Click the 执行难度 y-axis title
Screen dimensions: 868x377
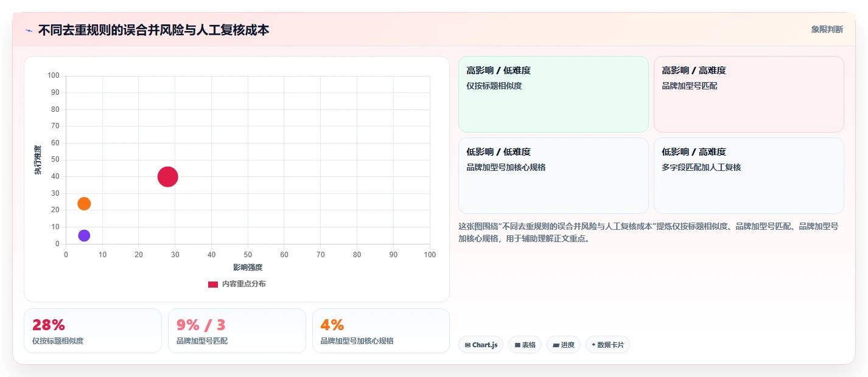click(x=38, y=160)
